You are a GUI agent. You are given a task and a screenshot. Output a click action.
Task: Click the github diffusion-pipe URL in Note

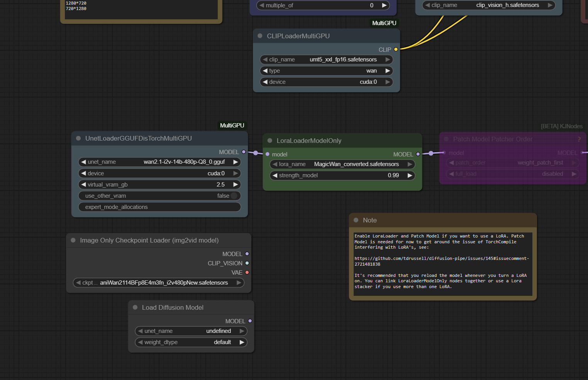(x=442, y=261)
